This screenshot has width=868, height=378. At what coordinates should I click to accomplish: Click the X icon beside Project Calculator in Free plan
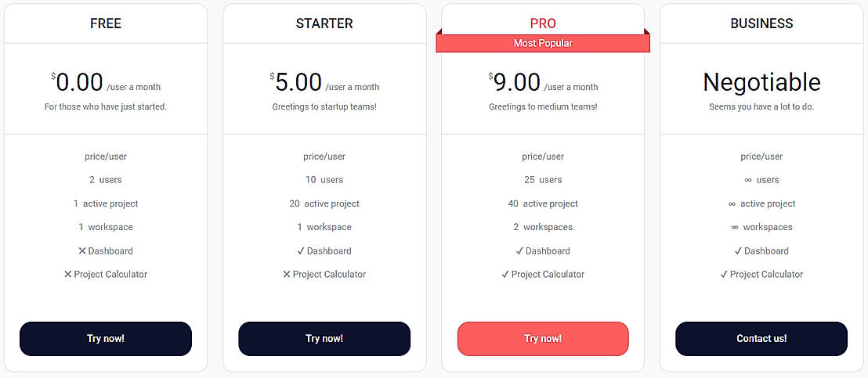[68, 275]
